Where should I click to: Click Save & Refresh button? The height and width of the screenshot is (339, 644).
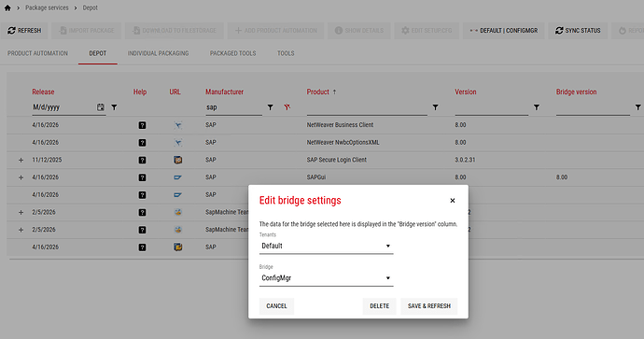point(428,306)
